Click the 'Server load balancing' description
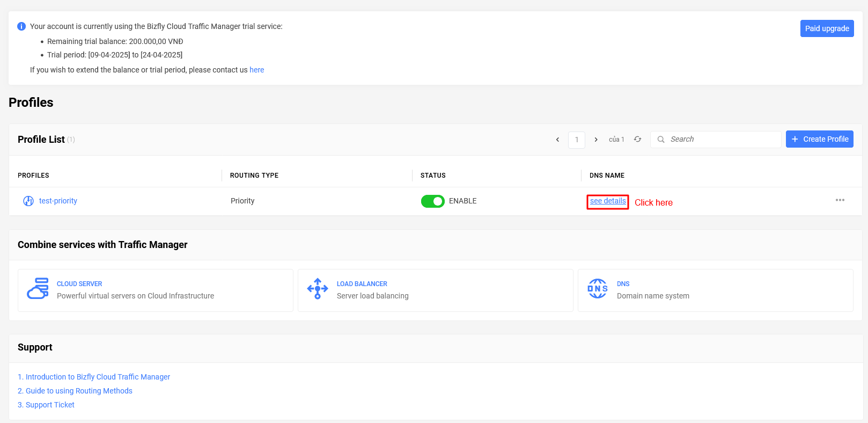The image size is (868, 423). point(373,296)
